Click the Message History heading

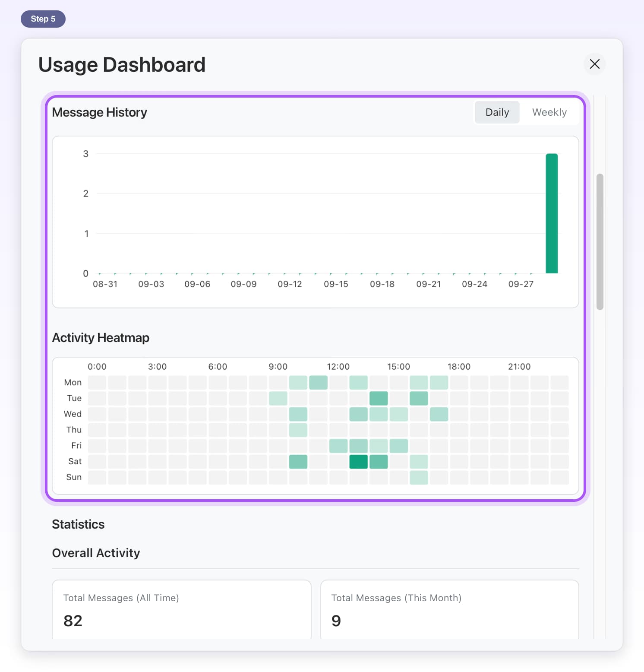tap(99, 112)
